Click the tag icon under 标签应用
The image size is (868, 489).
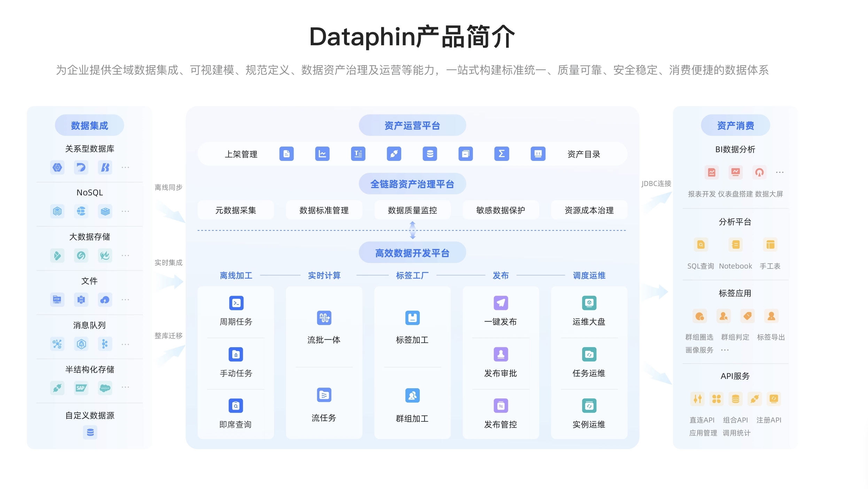click(747, 316)
